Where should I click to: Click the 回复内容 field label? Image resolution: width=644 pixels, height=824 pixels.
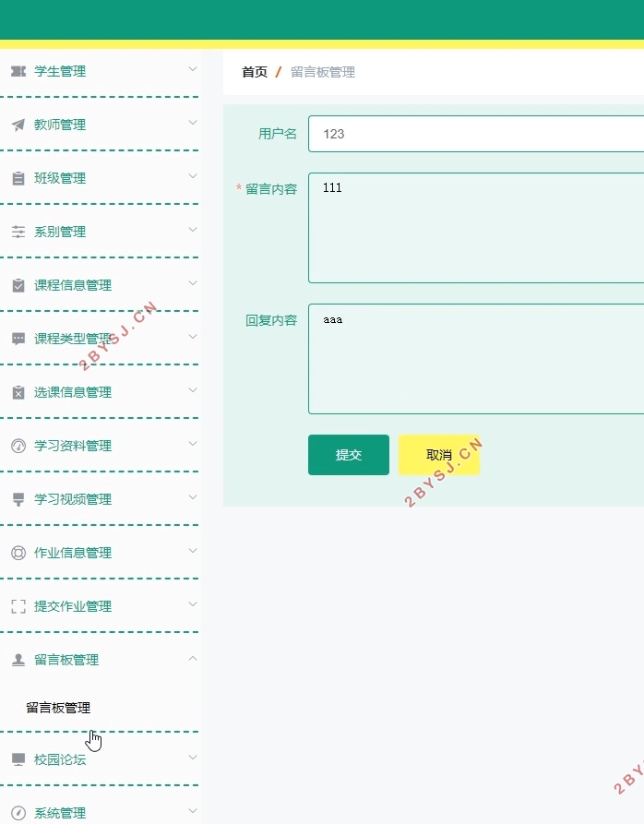271,320
